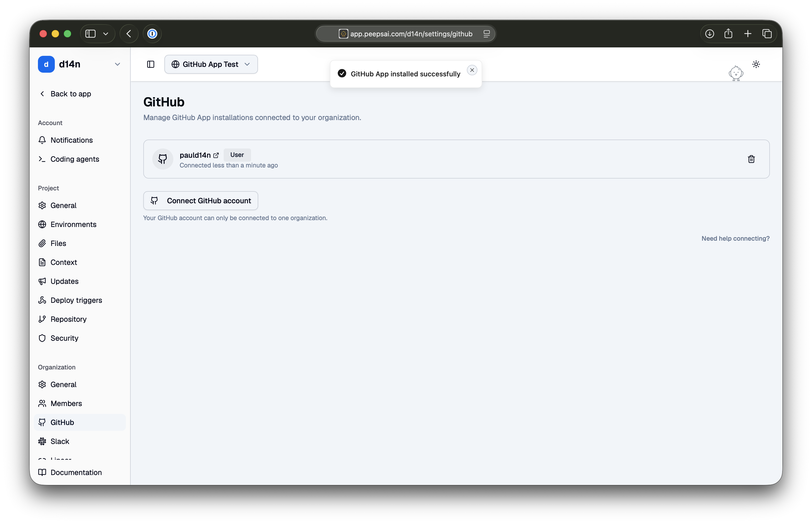Open Repository settings page
This screenshot has height=524, width=812.
pos(80,319)
